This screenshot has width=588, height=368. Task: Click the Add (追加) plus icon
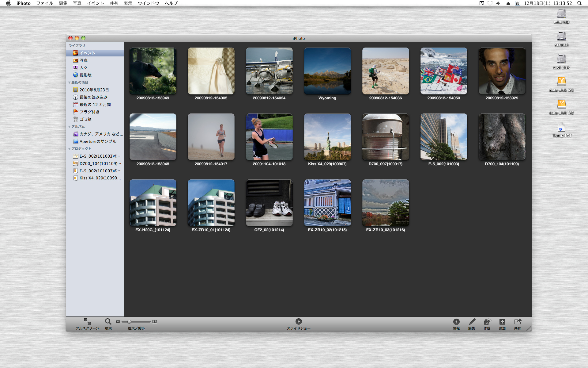pyautogui.click(x=502, y=322)
